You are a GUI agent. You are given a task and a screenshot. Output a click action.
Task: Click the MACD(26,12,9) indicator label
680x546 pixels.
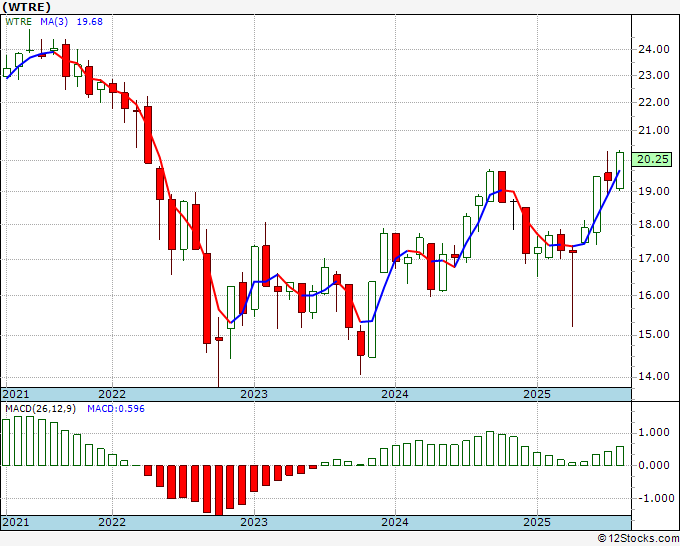(40, 409)
